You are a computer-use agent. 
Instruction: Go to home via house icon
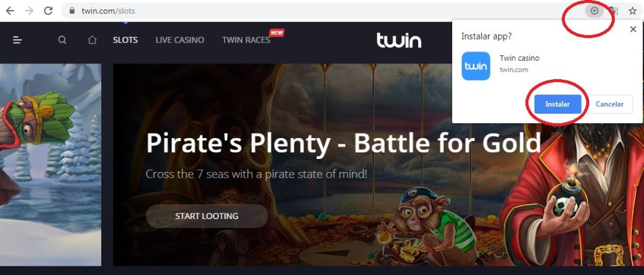pos(92,40)
